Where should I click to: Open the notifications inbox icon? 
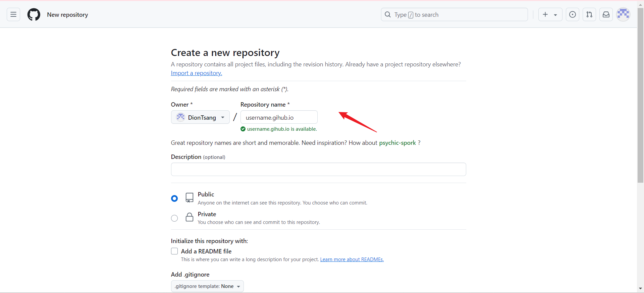click(606, 14)
